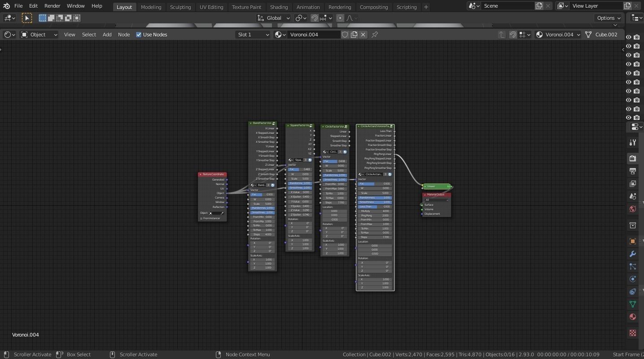Open the Slot 1 dropdown
Viewport: 644px width, 359px height.
click(x=253, y=34)
